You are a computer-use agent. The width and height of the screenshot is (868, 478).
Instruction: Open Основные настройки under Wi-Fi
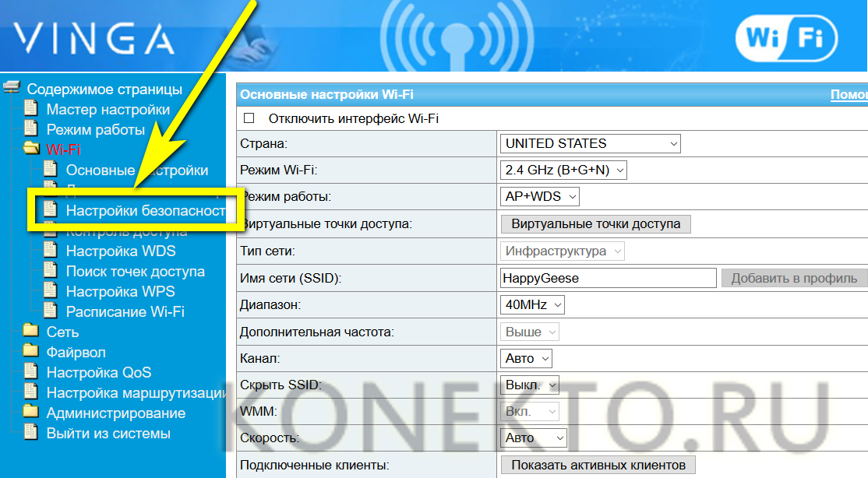point(136,170)
